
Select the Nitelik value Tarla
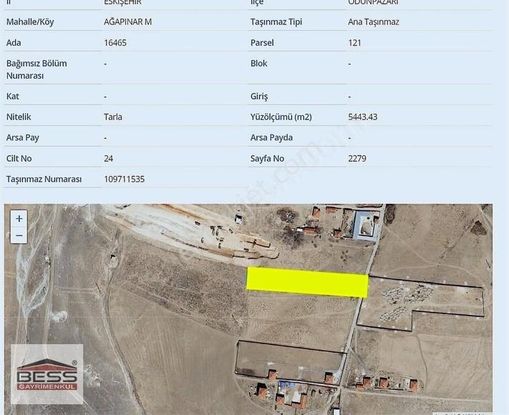pos(113,117)
